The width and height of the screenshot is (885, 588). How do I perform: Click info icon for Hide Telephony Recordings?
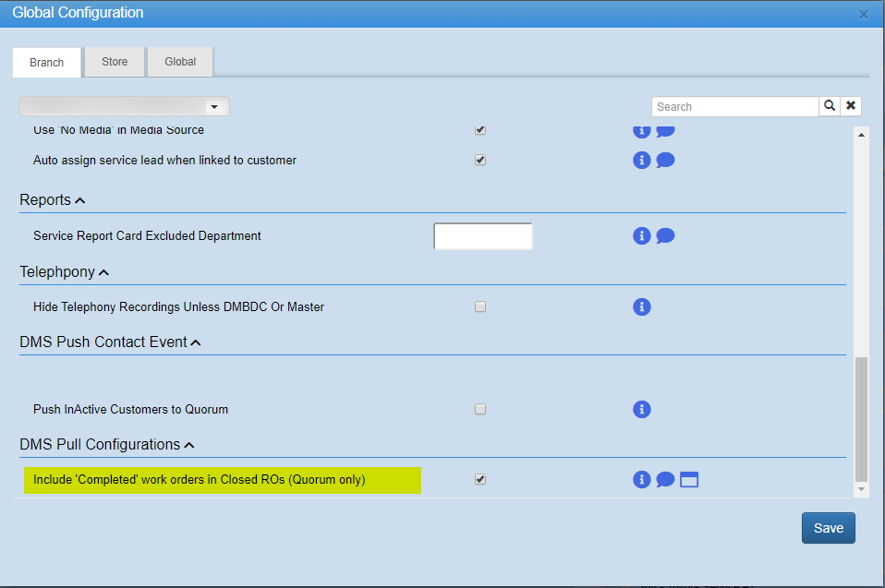coord(642,306)
